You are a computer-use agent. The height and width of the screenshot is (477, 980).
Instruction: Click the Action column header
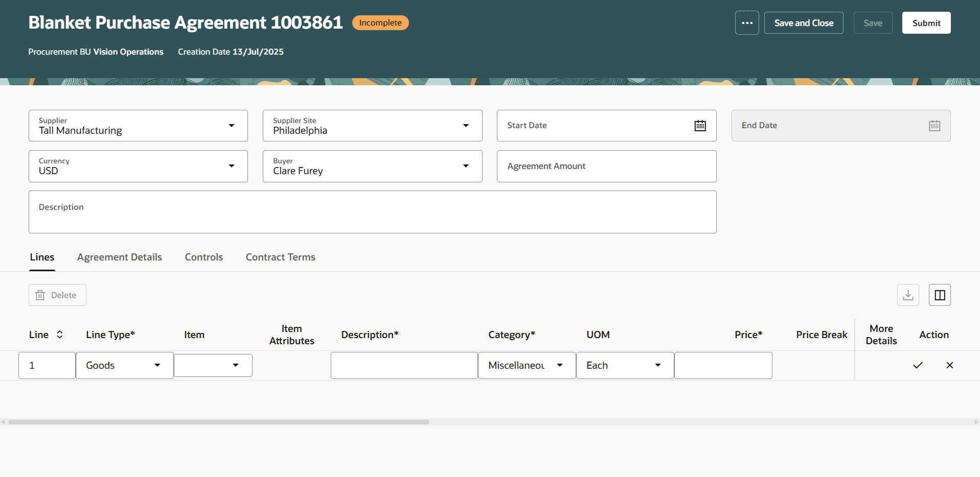click(x=934, y=335)
